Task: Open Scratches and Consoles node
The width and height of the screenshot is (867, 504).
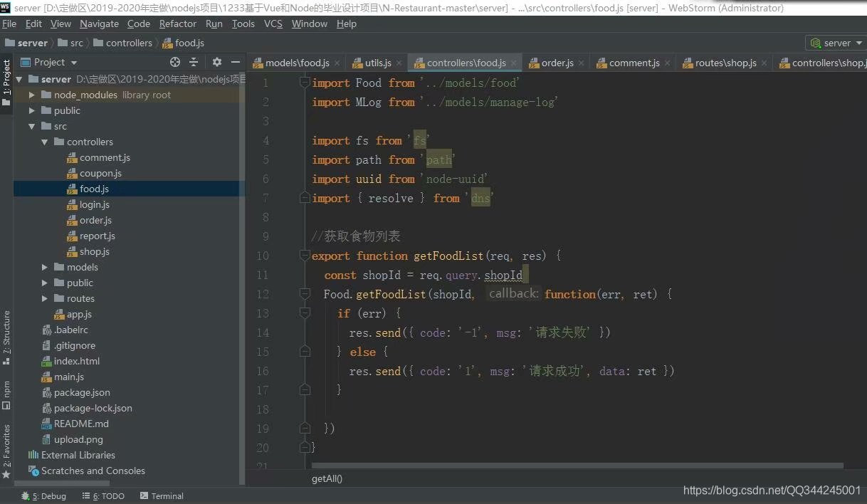Action: pyautogui.click(x=93, y=471)
